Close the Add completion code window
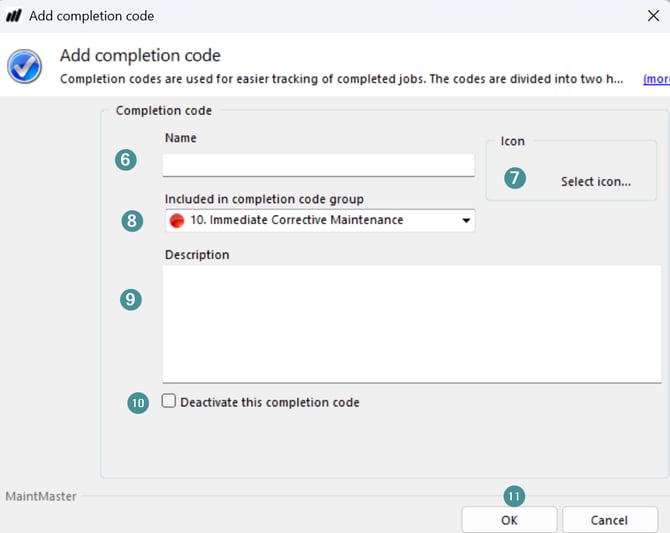Screen dimensions: 670x533 click(x=653, y=16)
